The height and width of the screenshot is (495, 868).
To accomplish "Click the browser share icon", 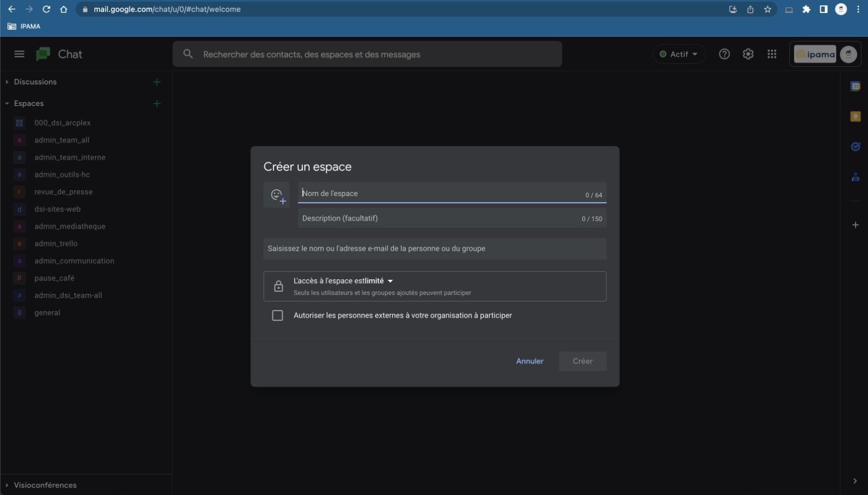I will pos(750,9).
